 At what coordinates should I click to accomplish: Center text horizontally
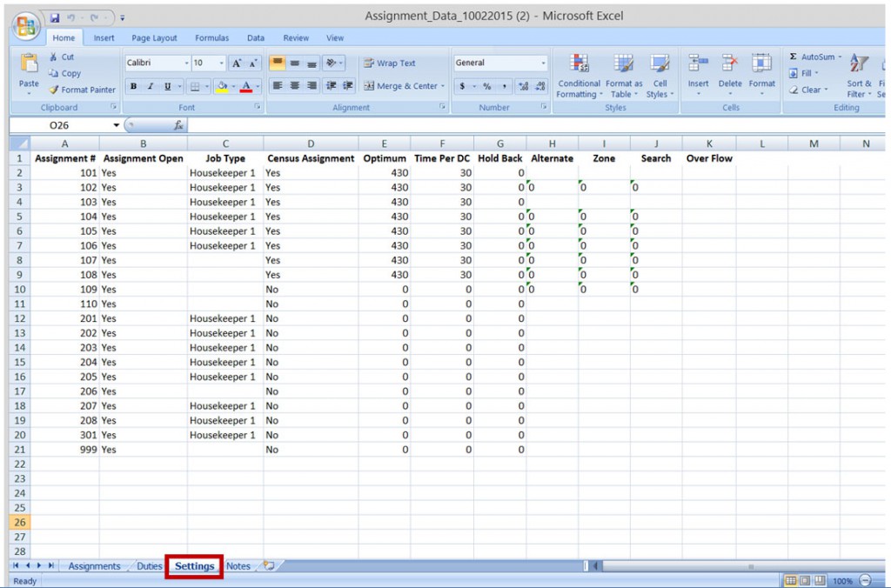pyautogui.click(x=294, y=86)
